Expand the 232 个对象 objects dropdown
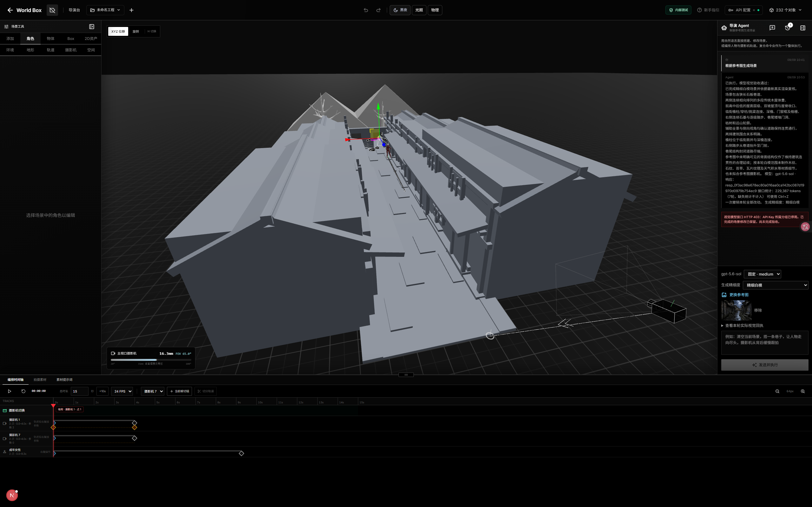The height and width of the screenshot is (507, 812). [x=785, y=10]
